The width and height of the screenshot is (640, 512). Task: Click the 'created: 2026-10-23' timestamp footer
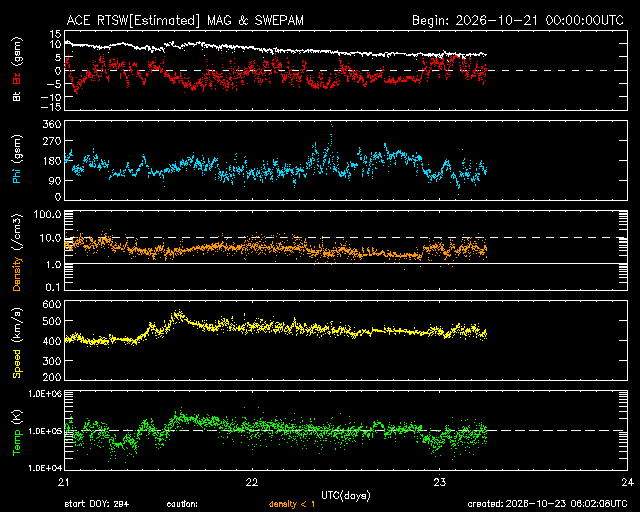pos(547,504)
